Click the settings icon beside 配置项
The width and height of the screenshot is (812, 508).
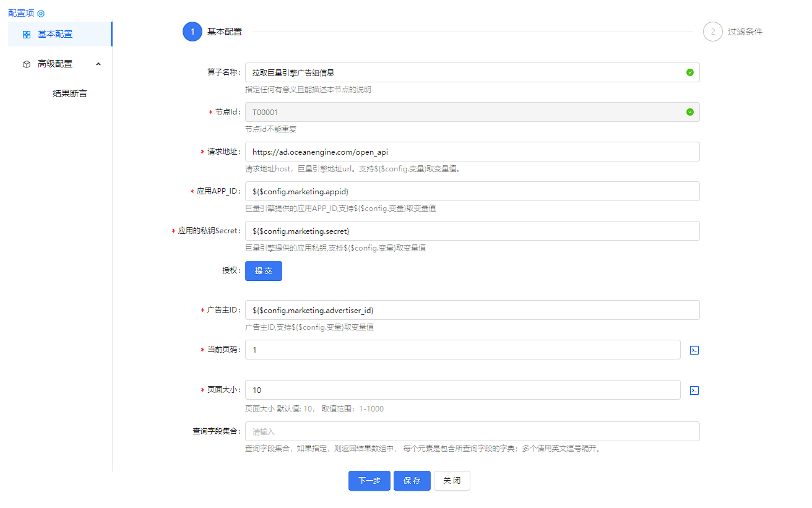pos(41,13)
